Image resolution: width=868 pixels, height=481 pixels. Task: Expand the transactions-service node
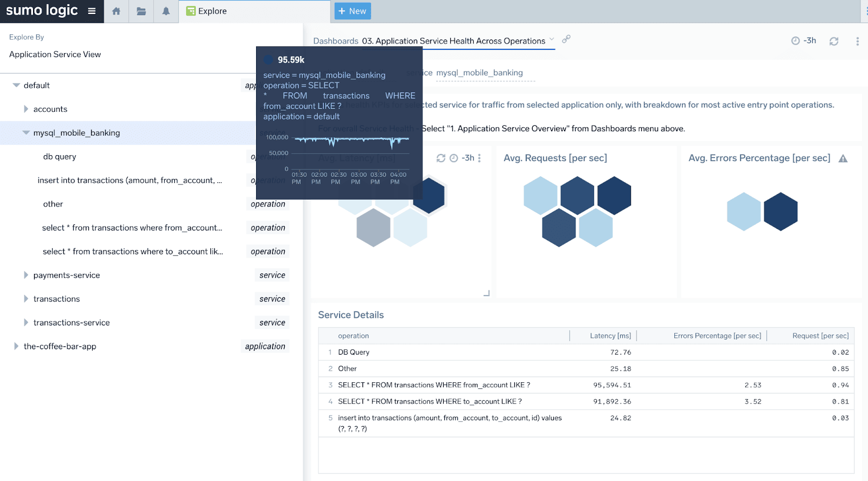[25, 323]
